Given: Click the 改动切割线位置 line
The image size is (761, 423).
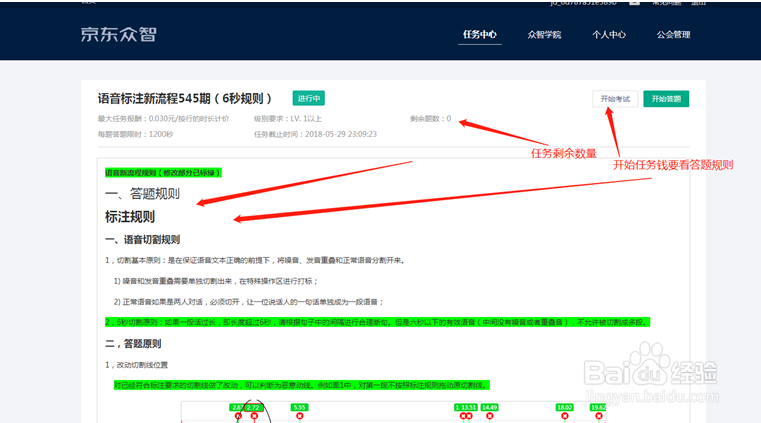Looking at the screenshot, I should (x=136, y=365).
